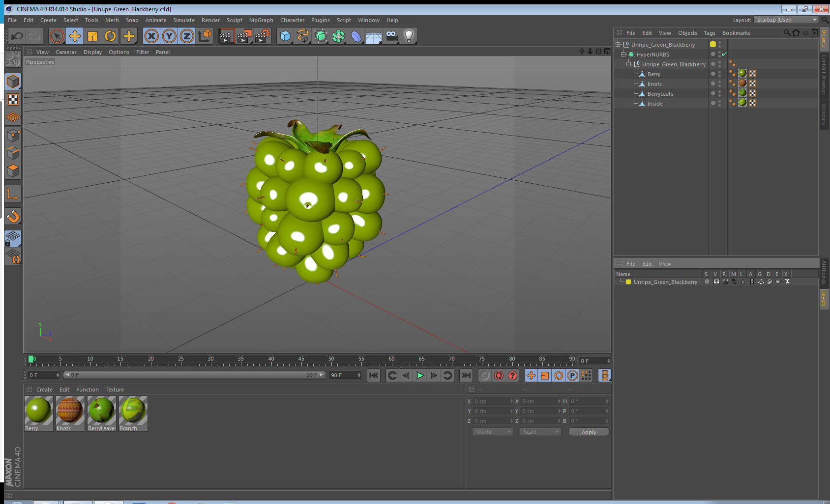Click the Undo arrow icon
This screenshot has height=504, width=830.
tap(17, 36)
